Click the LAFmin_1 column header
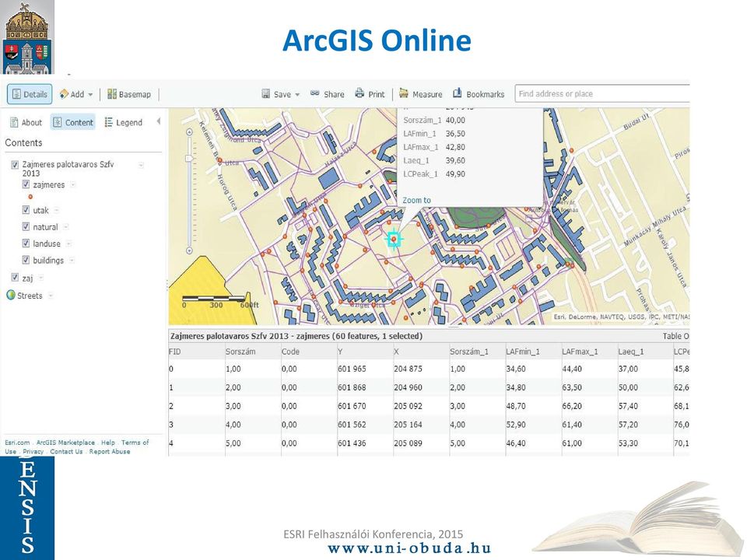The image size is (747, 560). (x=523, y=352)
